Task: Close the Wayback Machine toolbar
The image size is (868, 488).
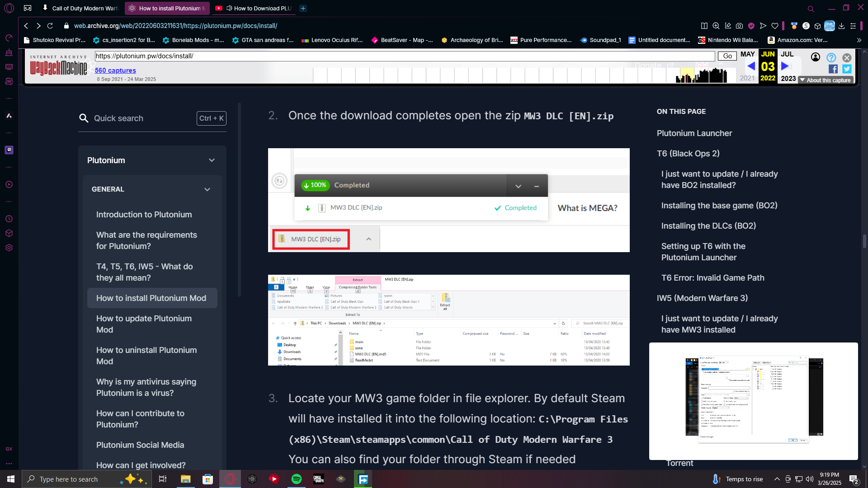Action: click(847, 57)
